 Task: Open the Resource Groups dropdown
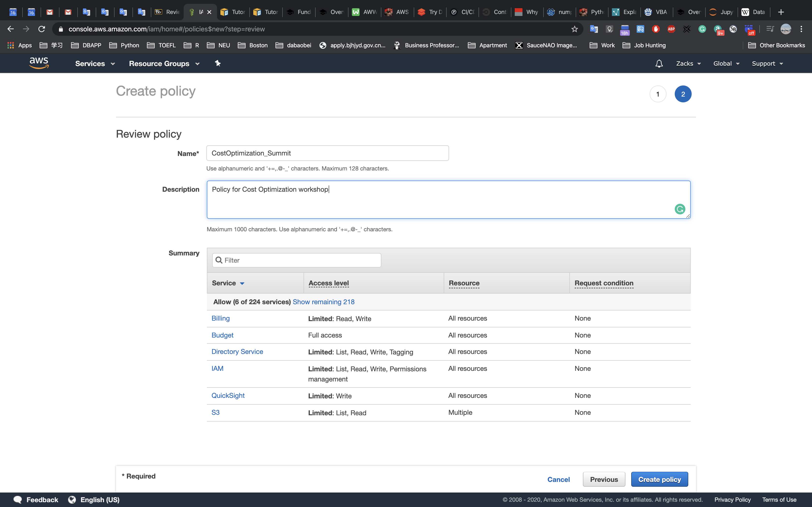[x=164, y=63]
